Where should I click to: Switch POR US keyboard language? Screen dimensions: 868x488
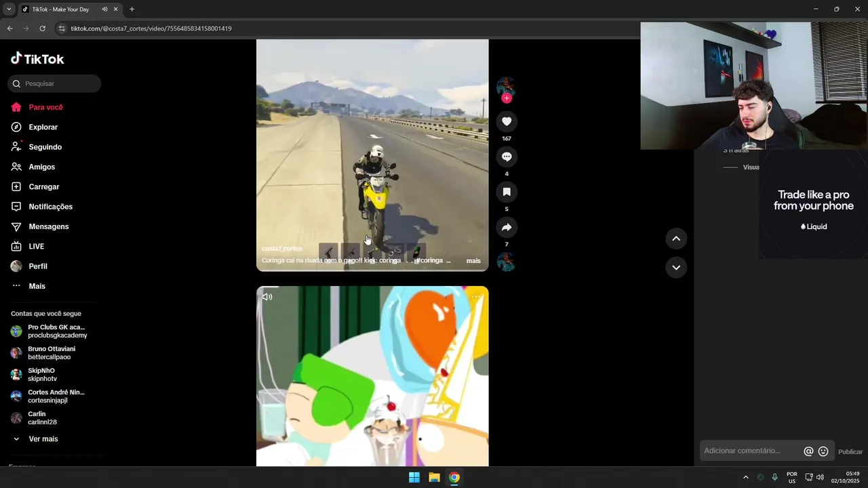click(792, 477)
